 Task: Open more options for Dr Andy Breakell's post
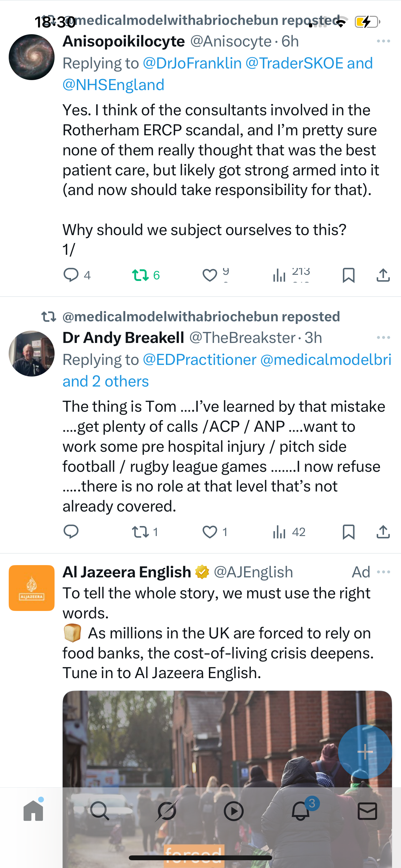click(x=383, y=338)
